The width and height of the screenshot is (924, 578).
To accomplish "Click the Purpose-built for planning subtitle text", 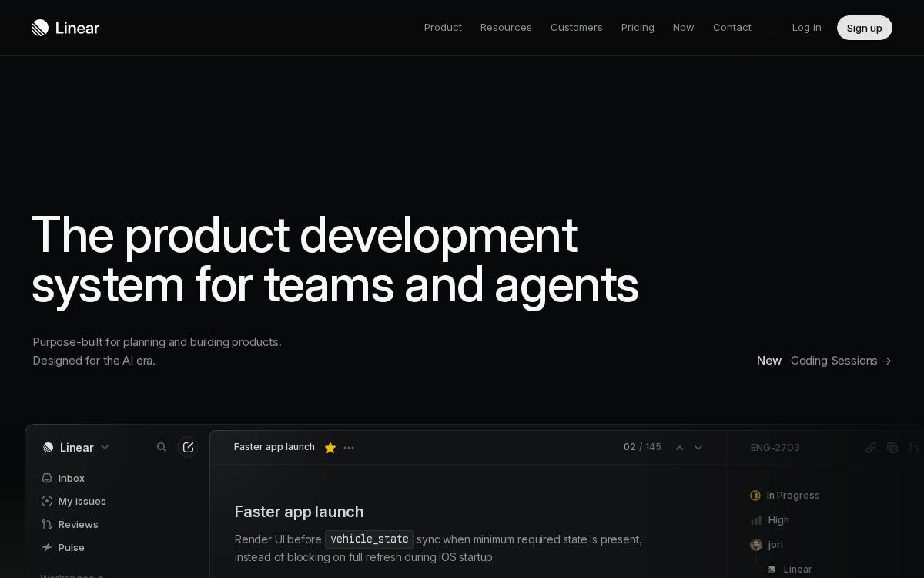I will coord(157,351).
